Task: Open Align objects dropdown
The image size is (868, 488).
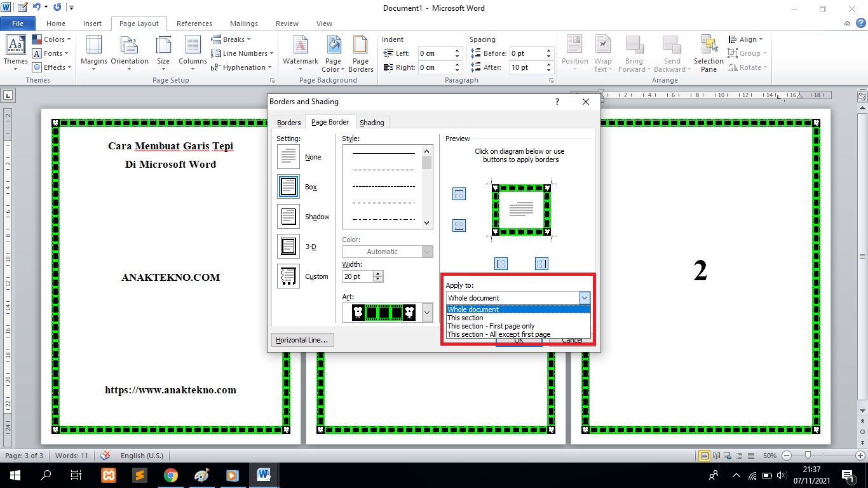Action: (745, 39)
